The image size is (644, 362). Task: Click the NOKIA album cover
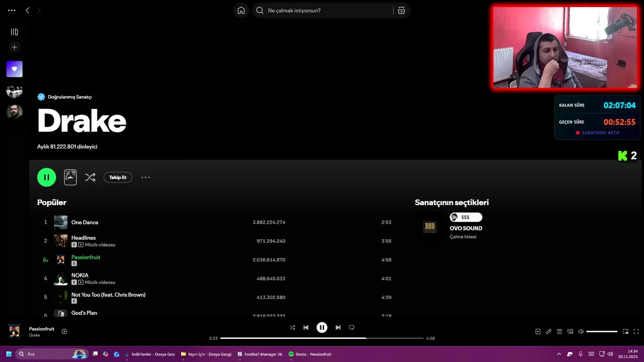(60, 279)
